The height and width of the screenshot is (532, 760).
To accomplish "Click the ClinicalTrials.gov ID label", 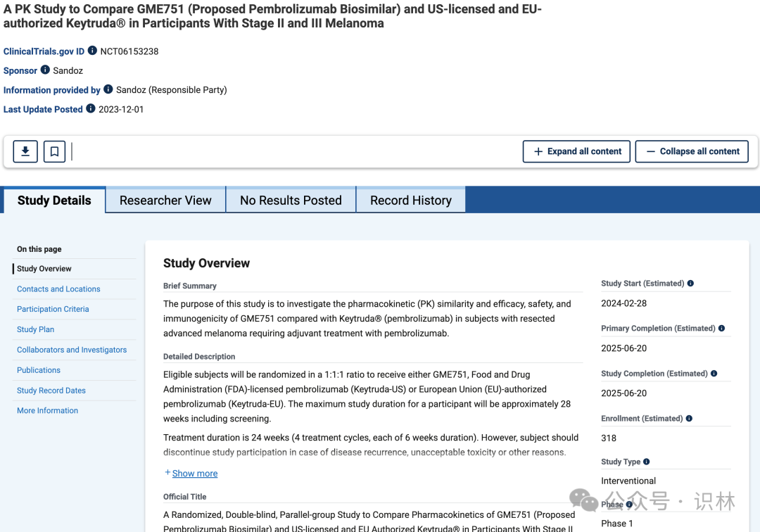I will click(x=44, y=51).
